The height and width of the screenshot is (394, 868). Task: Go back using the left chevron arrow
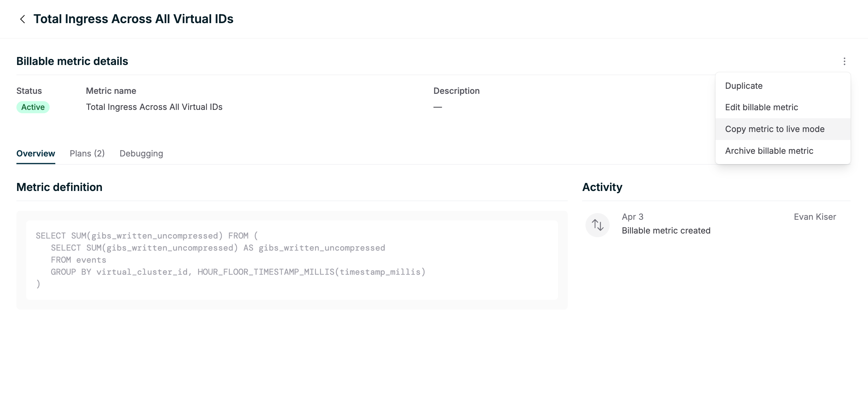(x=22, y=19)
